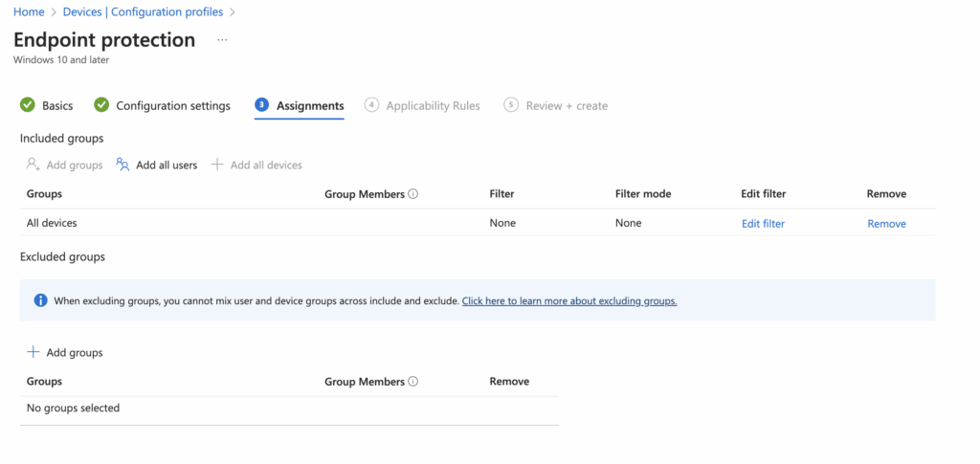Screen dimensions: 980x464
Task: Click the Group Members info icon in Included groups
Action: coord(413,194)
